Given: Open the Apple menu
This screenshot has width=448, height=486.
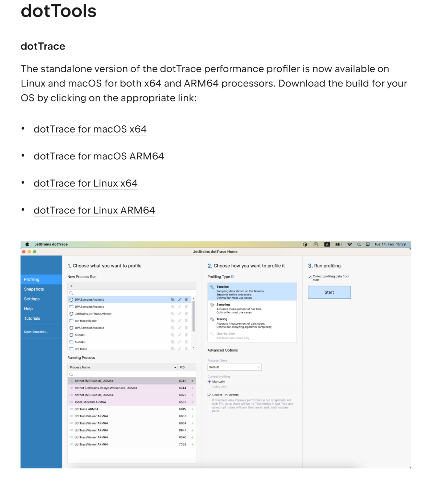Looking at the screenshot, I should click(x=27, y=244).
